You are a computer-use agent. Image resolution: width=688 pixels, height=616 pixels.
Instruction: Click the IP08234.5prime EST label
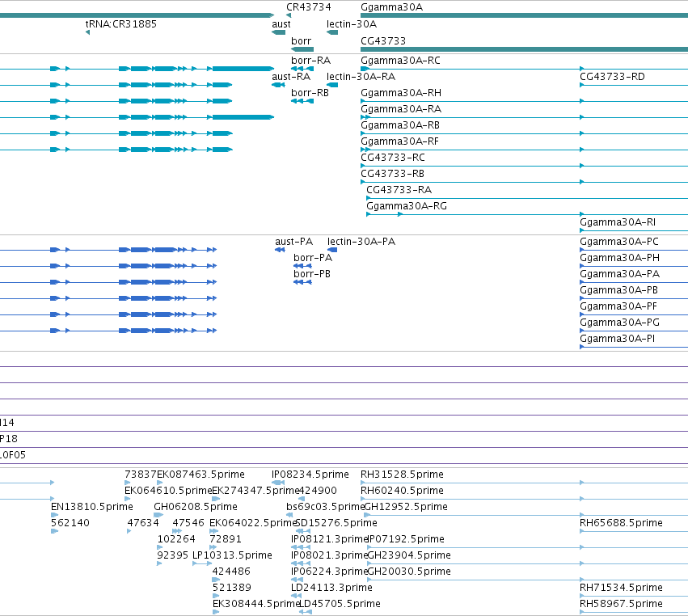310,475
